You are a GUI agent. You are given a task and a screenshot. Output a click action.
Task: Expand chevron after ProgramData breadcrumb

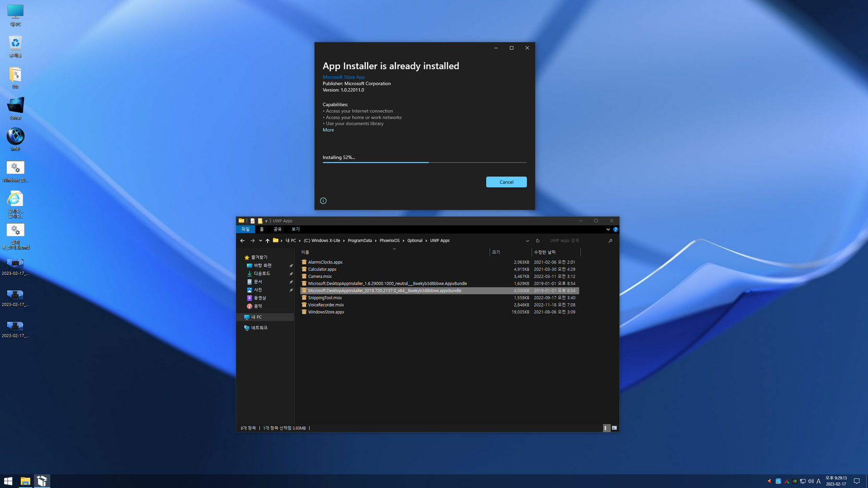pos(376,241)
